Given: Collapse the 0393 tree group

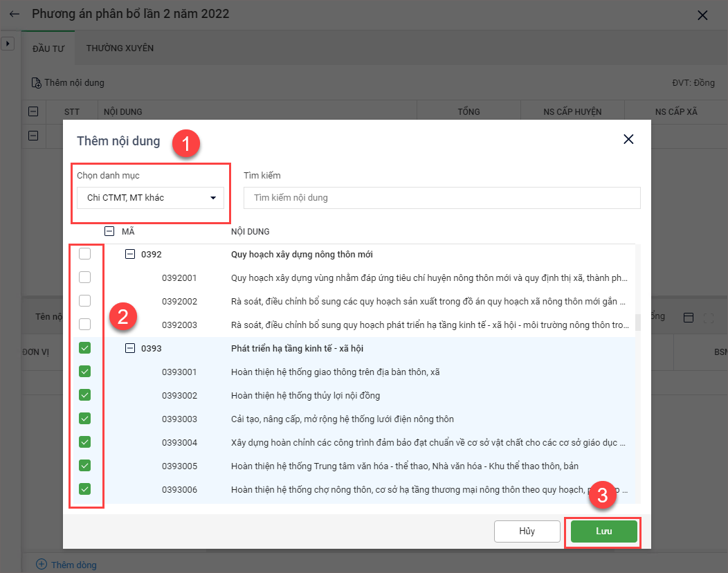Looking at the screenshot, I should pos(129,348).
